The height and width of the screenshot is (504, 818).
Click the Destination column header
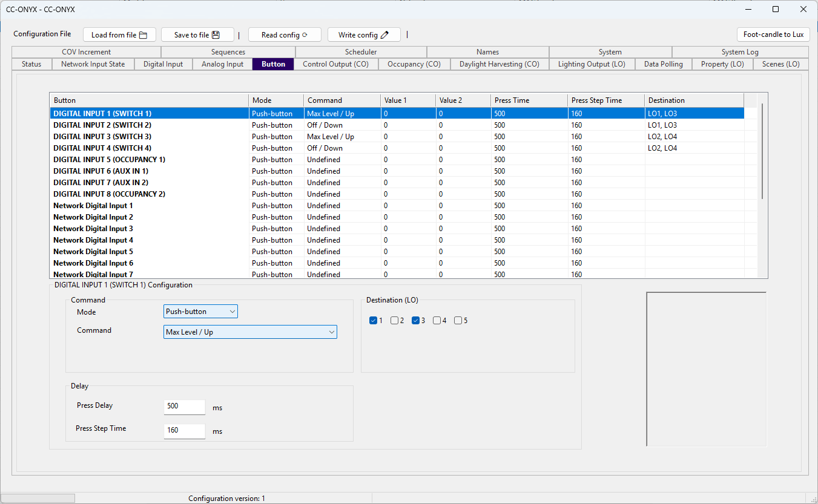pos(694,100)
